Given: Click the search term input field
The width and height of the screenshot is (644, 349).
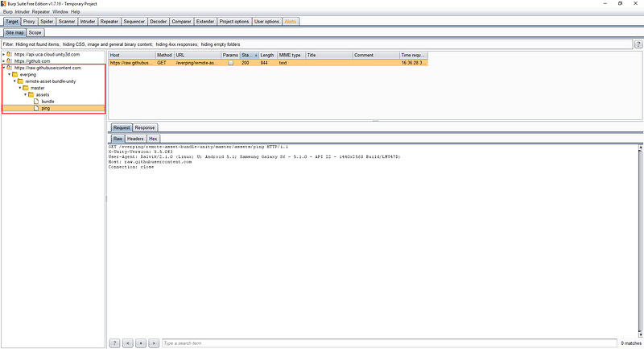Looking at the screenshot, I should coord(390,343).
